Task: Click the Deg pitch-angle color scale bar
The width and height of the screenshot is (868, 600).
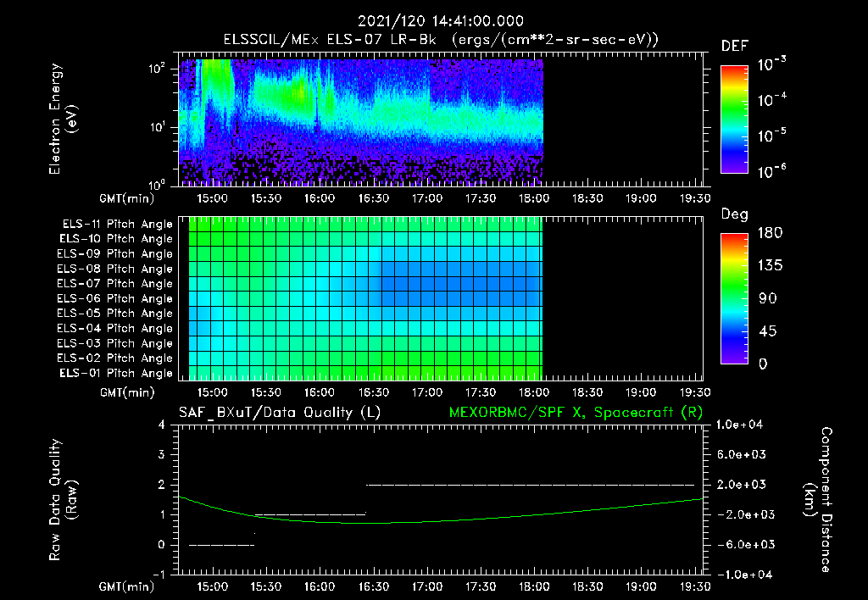Action: pos(734,298)
